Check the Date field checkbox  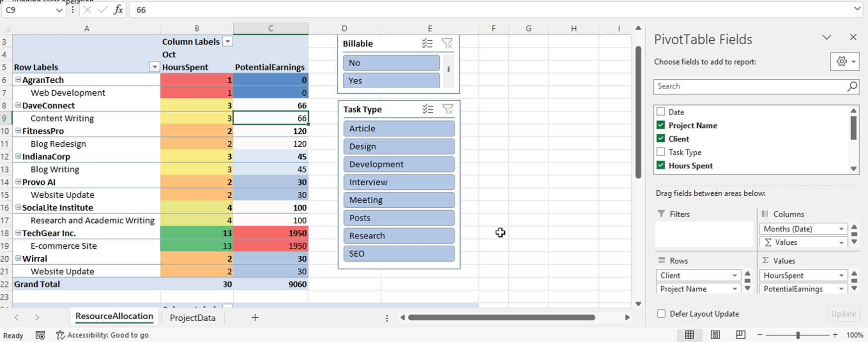pyautogui.click(x=661, y=112)
